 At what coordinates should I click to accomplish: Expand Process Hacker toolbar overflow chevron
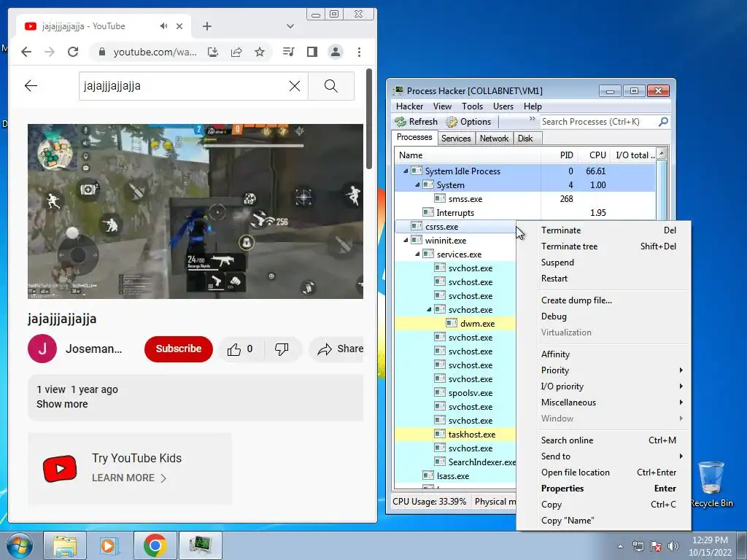(x=532, y=119)
